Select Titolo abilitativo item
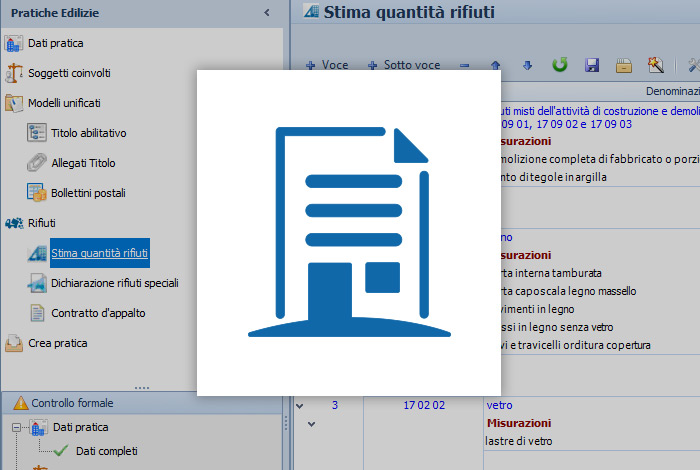 click(88, 133)
